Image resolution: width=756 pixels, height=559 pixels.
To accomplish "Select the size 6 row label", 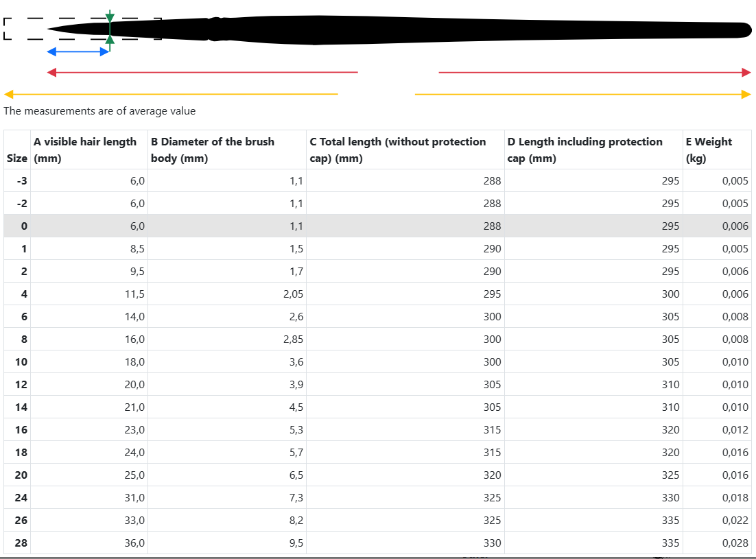I will point(24,317).
